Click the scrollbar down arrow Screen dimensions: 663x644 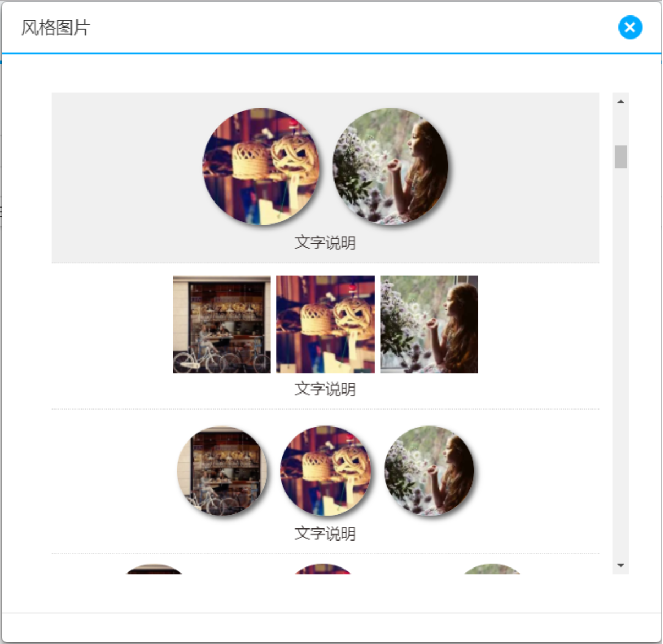click(621, 565)
